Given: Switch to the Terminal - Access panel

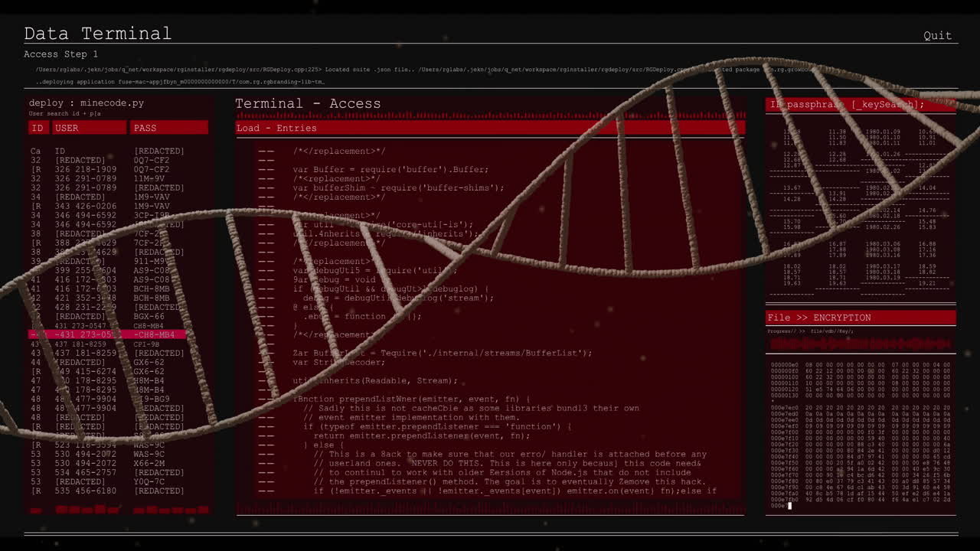Looking at the screenshot, I should (x=310, y=103).
